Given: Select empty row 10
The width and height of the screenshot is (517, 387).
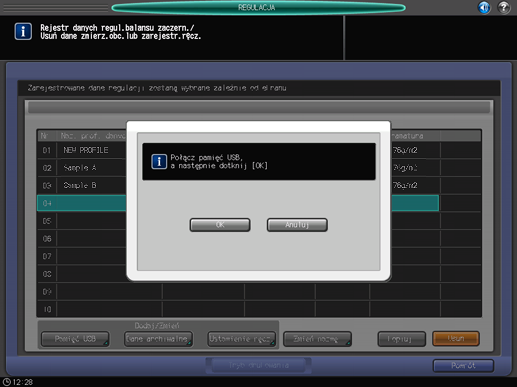Looking at the screenshot, I should coord(259,309).
